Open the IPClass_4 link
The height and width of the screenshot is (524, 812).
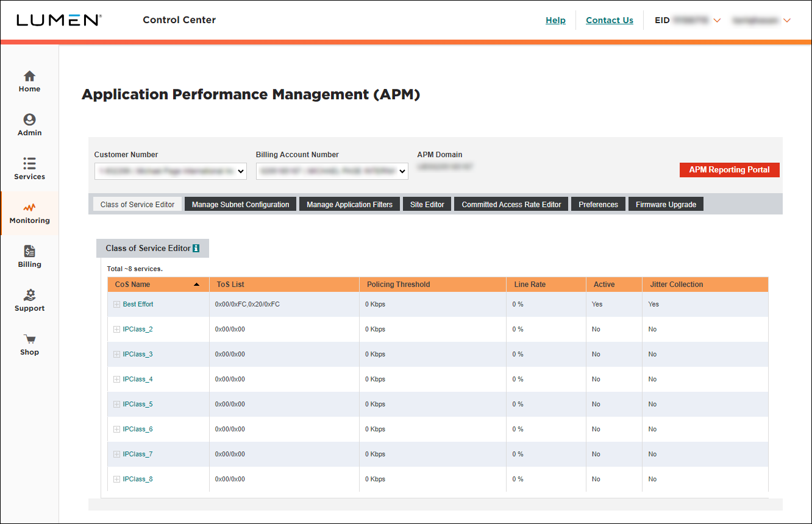pyautogui.click(x=138, y=379)
